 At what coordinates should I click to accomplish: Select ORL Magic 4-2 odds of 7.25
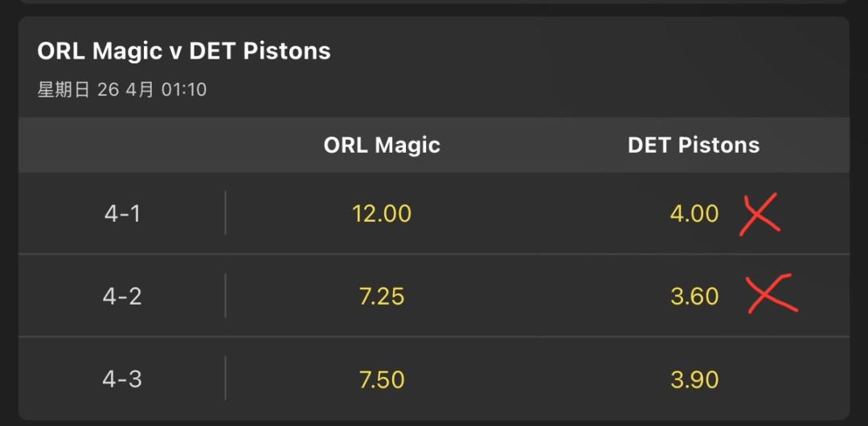[x=382, y=297]
